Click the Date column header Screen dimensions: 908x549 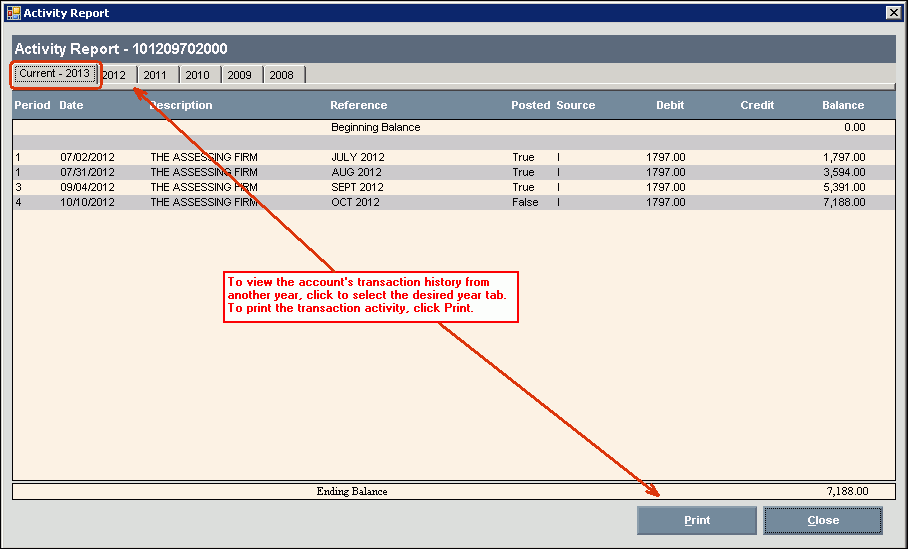pyautogui.click(x=71, y=105)
